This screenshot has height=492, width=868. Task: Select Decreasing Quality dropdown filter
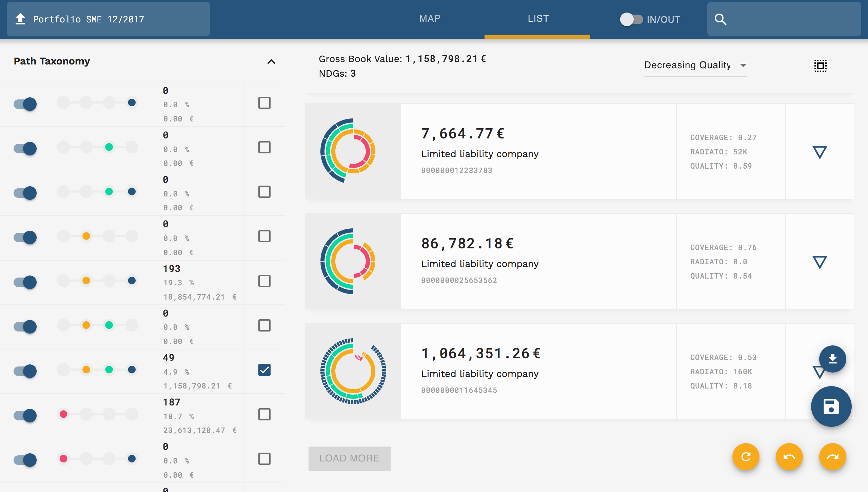click(x=693, y=65)
